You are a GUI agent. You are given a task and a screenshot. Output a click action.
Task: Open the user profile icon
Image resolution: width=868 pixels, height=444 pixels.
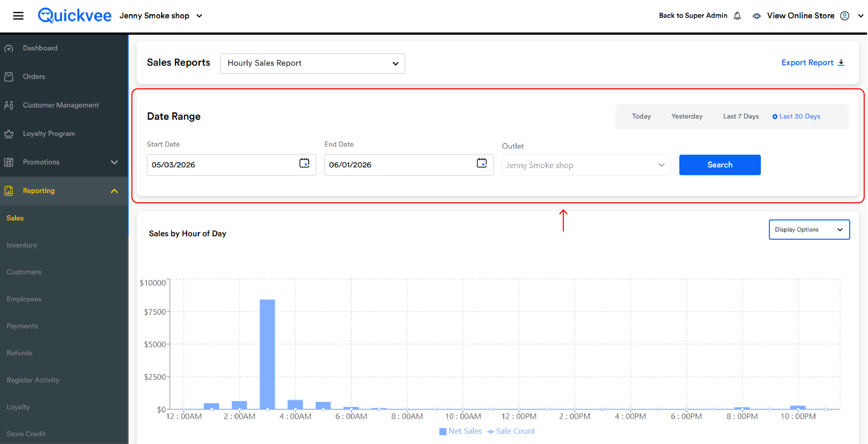[x=844, y=16]
